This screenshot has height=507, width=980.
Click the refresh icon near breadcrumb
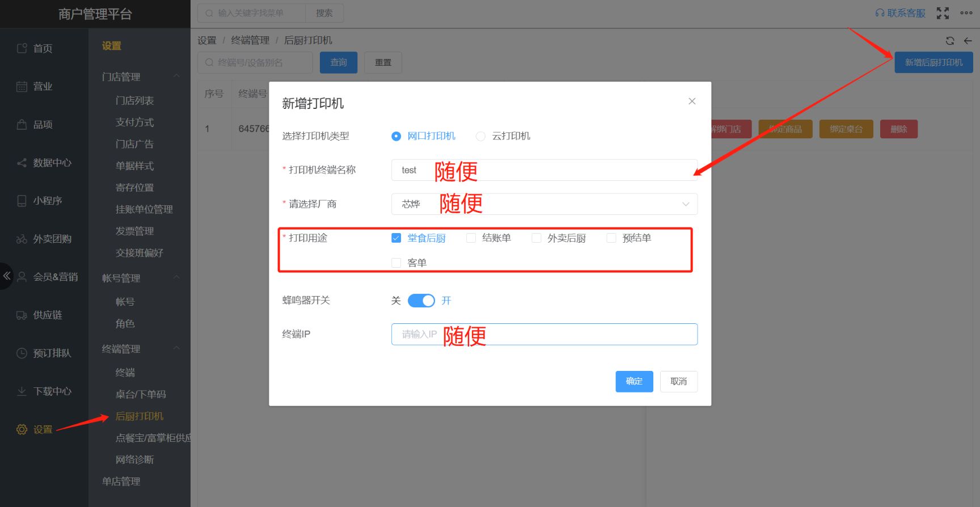pos(950,41)
